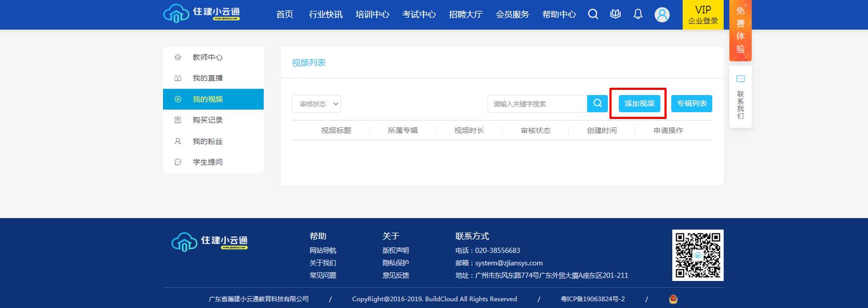868x308 pixels.
Task: Click the QR code image in the footer
Action: [698, 255]
